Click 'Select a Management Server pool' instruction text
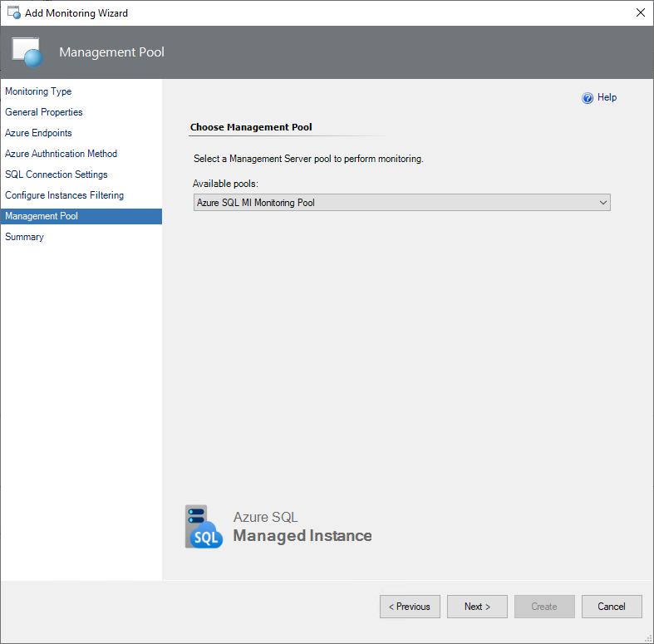 (308, 159)
